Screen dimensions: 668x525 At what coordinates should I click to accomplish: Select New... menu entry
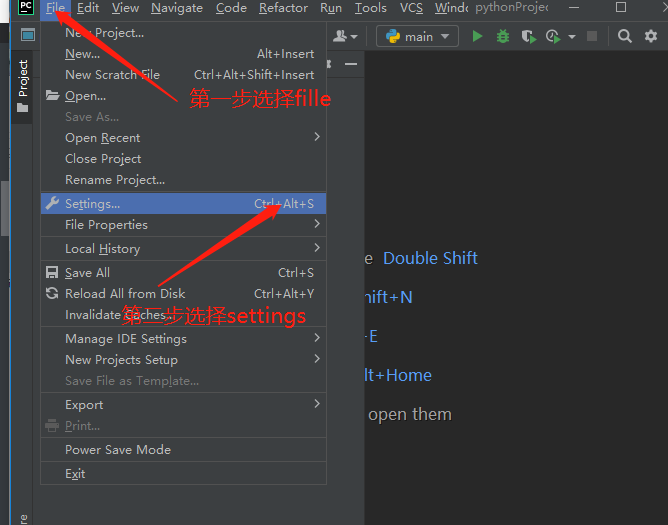(x=183, y=54)
